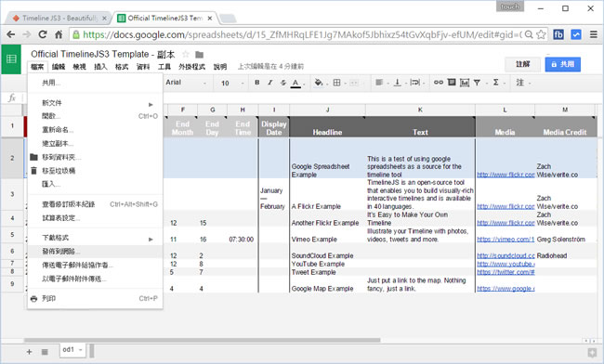This screenshot has width=604, height=364.
Task: Open the font size 10 dropdown
Action: click(x=232, y=83)
